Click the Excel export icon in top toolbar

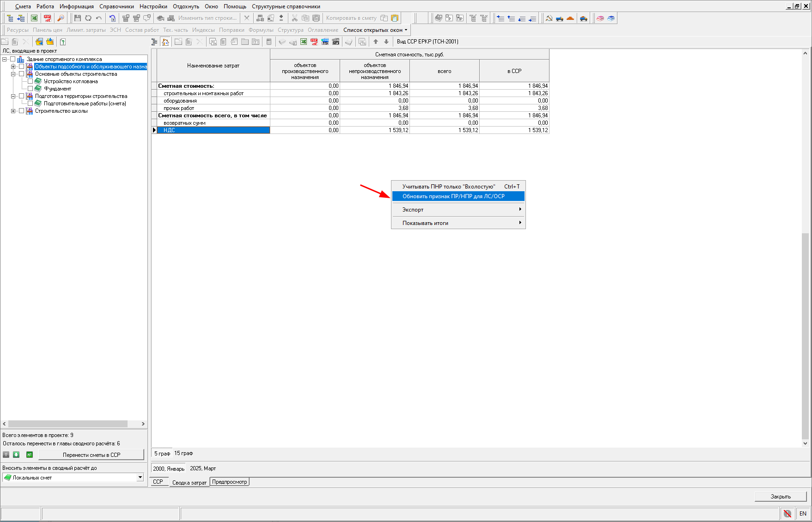(34, 18)
